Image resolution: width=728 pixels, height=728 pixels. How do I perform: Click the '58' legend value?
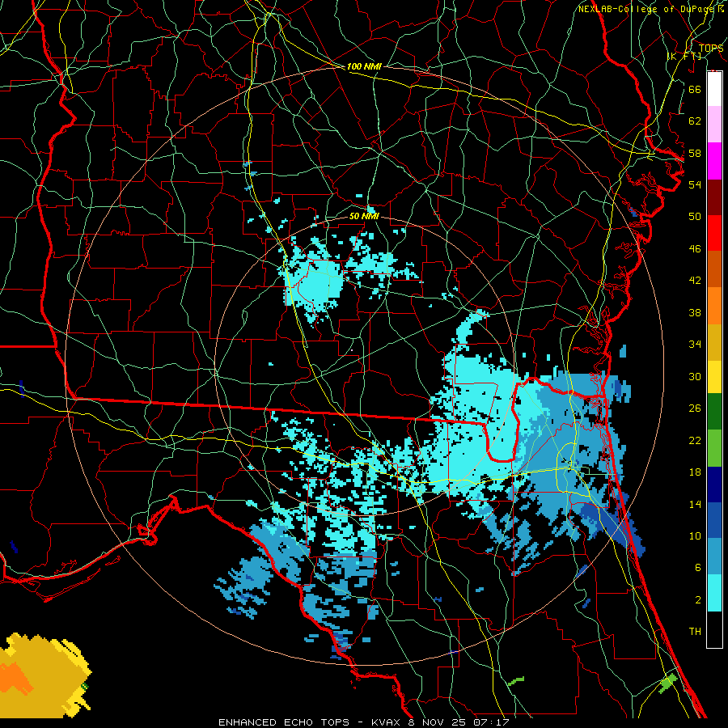point(695,153)
